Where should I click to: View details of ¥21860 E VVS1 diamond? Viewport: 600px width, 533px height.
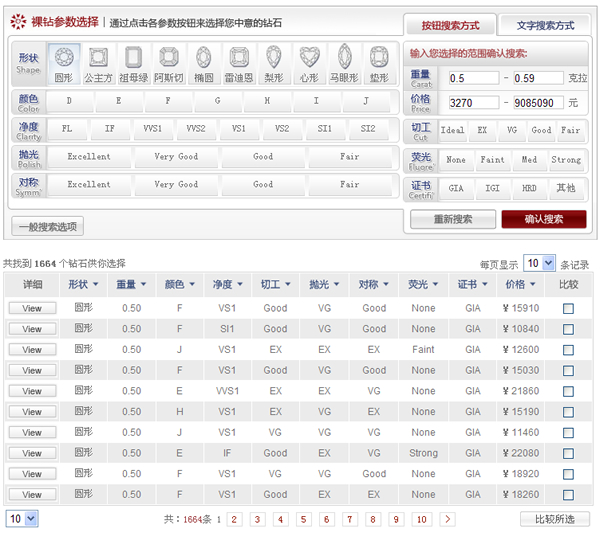tap(32, 391)
